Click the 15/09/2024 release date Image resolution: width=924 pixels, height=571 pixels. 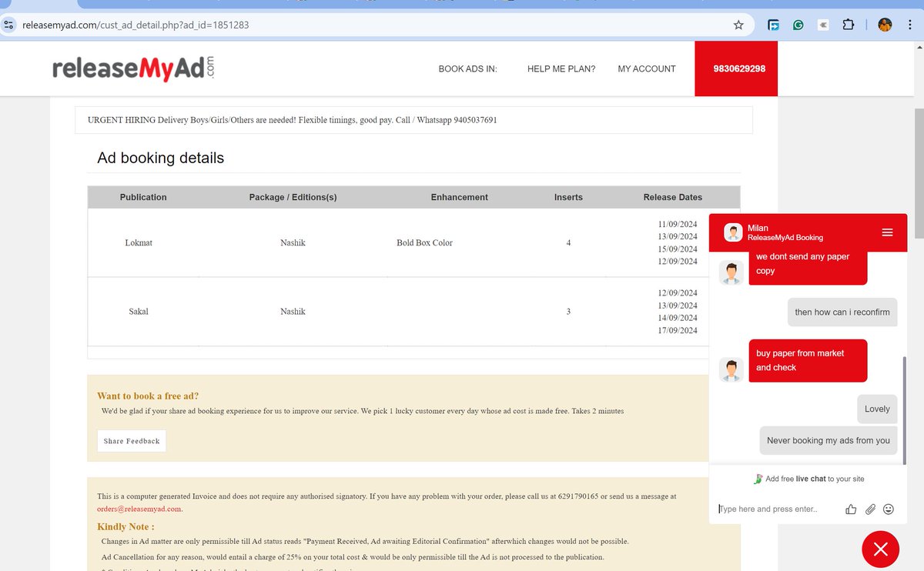click(x=678, y=249)
